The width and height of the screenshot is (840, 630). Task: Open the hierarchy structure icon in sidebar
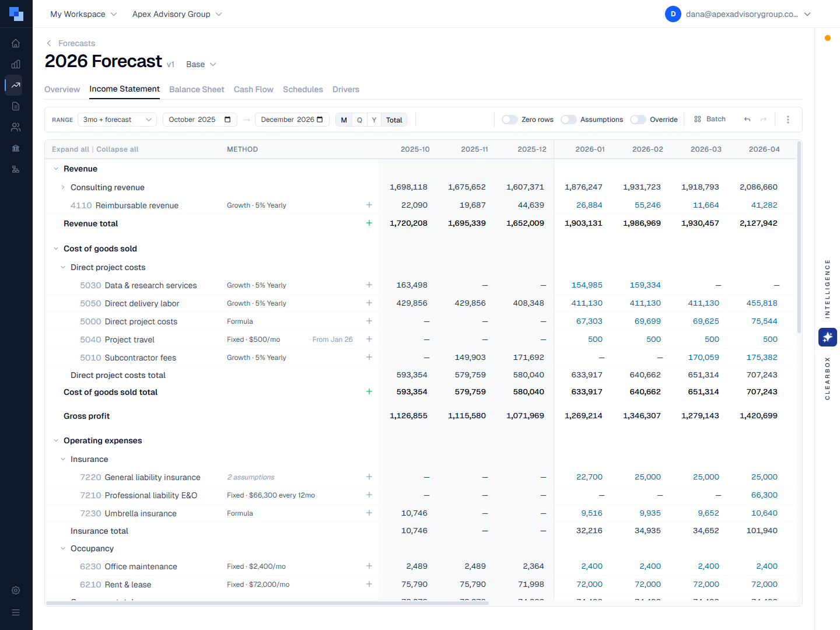[16, 169]
